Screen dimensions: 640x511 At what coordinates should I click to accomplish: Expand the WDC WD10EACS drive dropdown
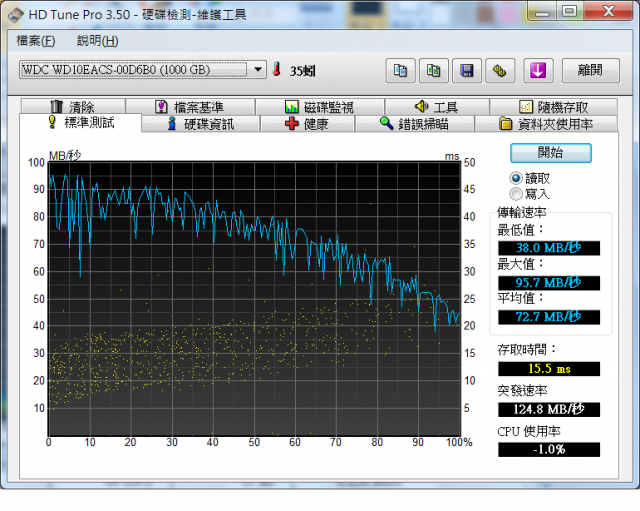coord(258,70)
